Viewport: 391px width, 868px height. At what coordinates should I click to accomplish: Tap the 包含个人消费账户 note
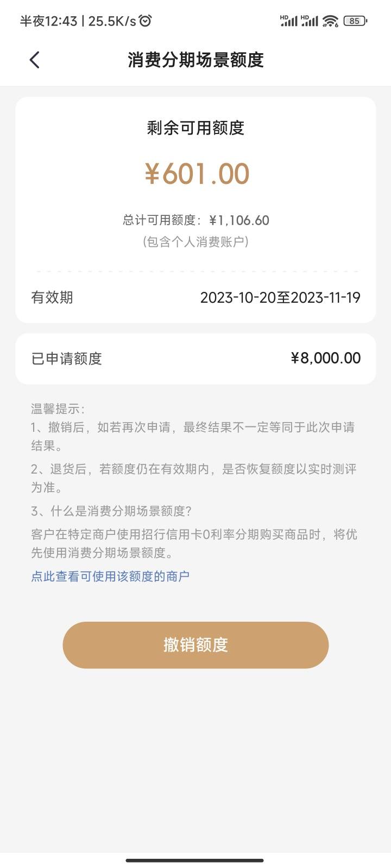point(195,241)
